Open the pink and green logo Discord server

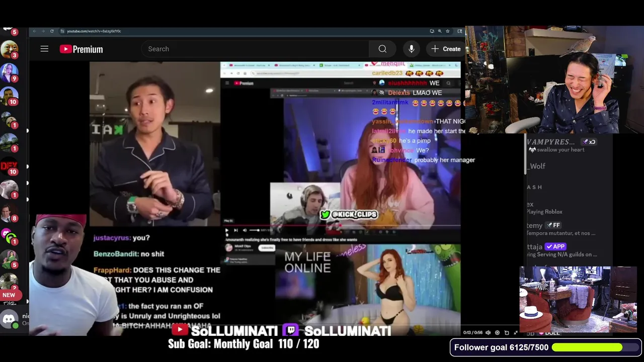[9, 236]
